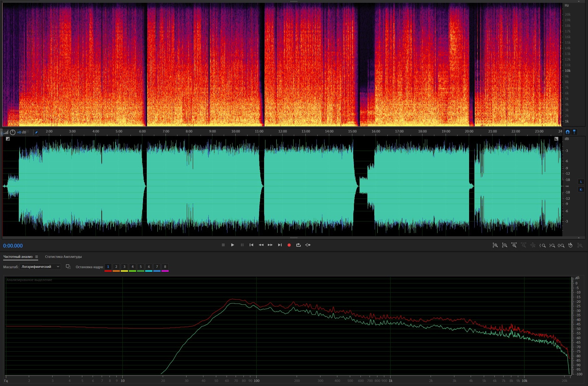The image size is (588, 386).
Task: Select the Частотный анализ tab
Action: coord(18,257)
